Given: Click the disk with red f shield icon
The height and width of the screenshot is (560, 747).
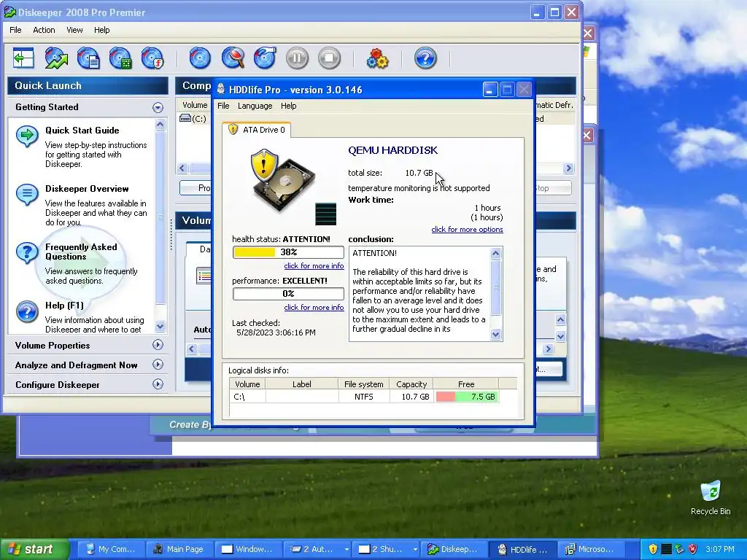Looking at the screenshot, I should [153, 58].
